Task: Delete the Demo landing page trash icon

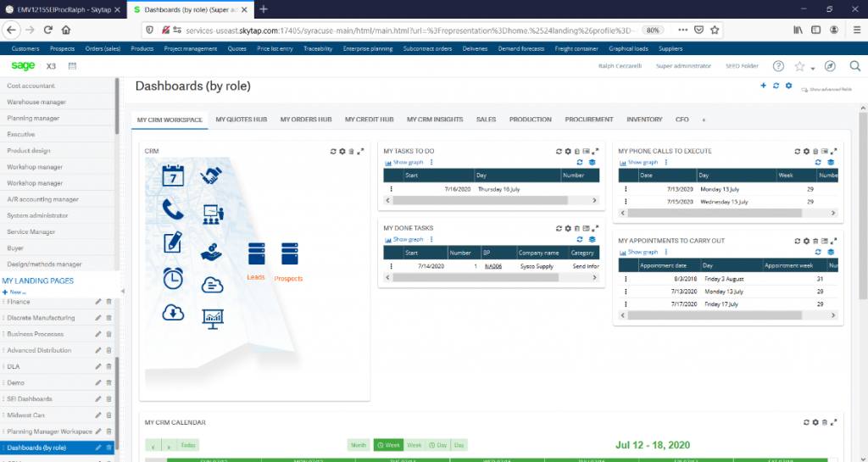Action: [108, 383]
